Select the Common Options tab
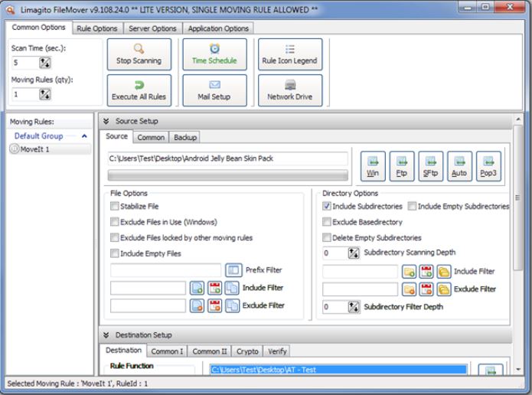 click(x=39, y=27)
